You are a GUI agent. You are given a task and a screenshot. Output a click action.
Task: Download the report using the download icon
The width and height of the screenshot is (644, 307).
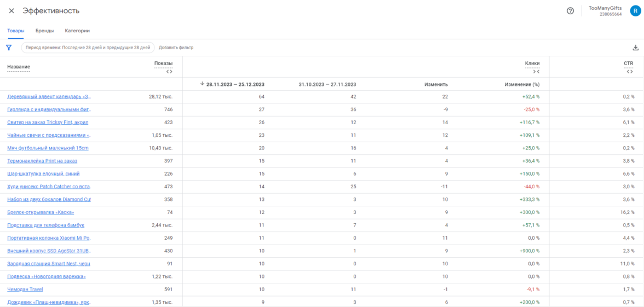point(636,48)
